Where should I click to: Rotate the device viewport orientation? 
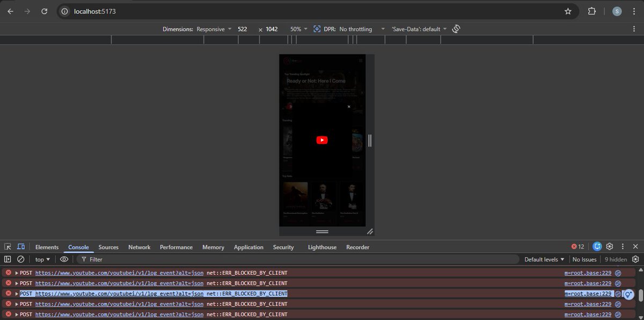(456, 29)
